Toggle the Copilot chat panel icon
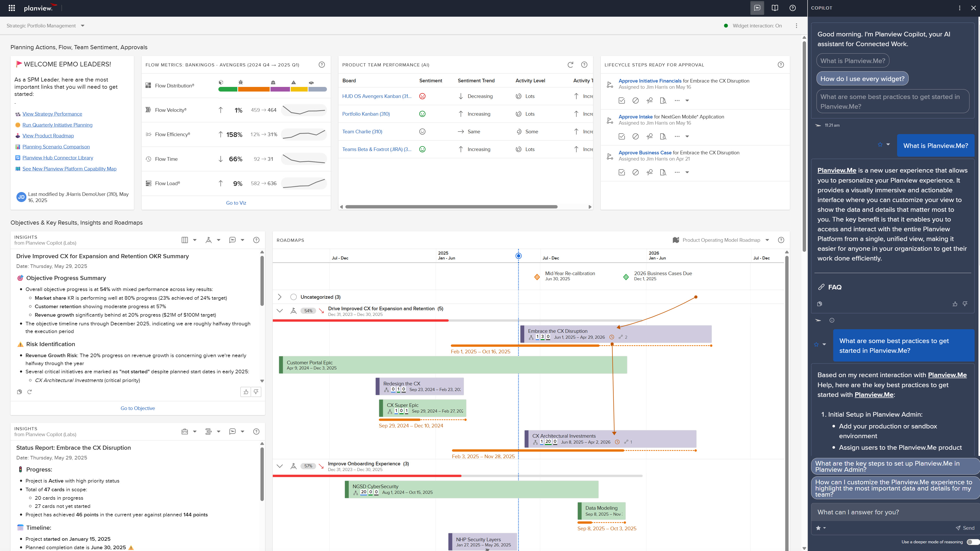The image size is (980, 551). click(x=757, y=8)
